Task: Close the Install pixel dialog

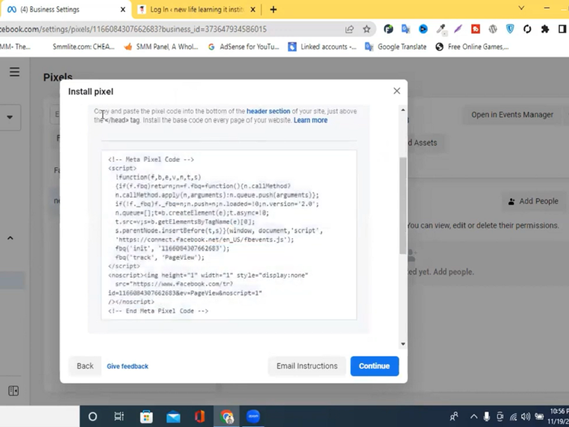Action: 397,91
